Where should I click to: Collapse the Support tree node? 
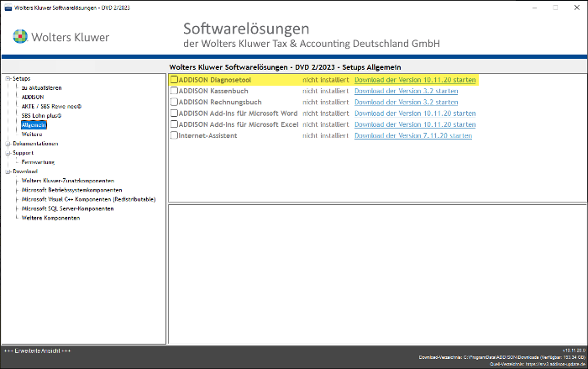[x=8, y=153]
